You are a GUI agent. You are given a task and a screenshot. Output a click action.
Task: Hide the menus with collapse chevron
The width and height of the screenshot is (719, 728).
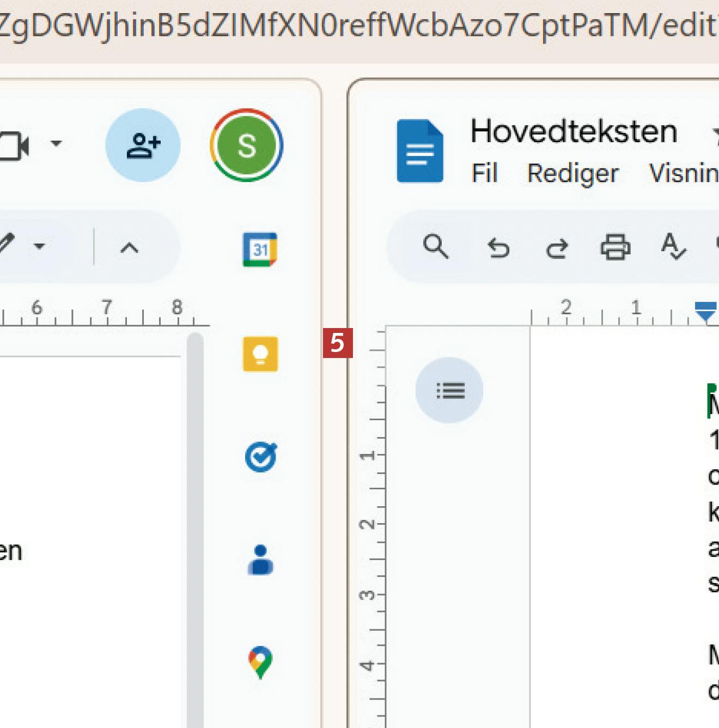[x=129, y=248]
